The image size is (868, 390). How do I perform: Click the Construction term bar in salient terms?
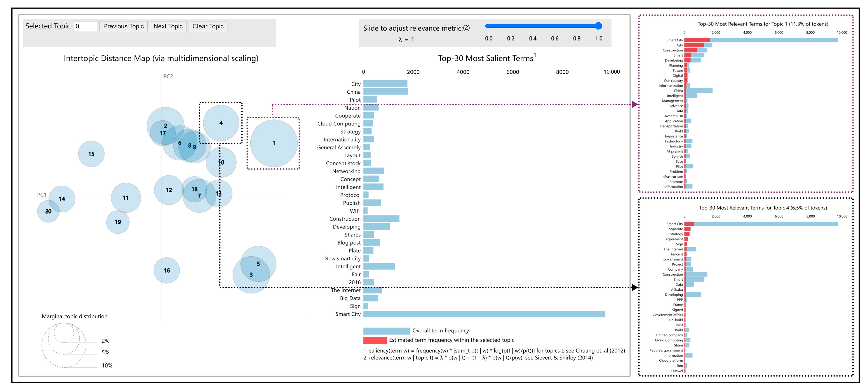click(381, 219)
